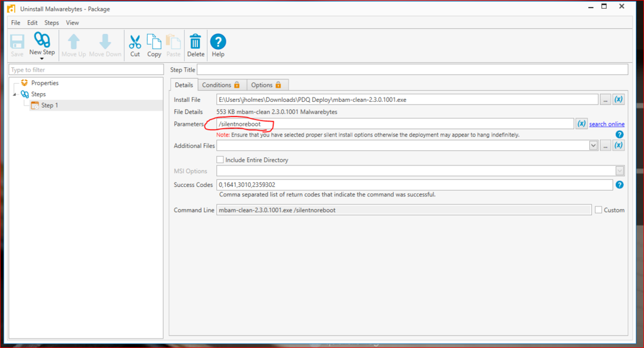
Task: Click the Step 1 icon in tree
Action: click(x=35, y=106)
